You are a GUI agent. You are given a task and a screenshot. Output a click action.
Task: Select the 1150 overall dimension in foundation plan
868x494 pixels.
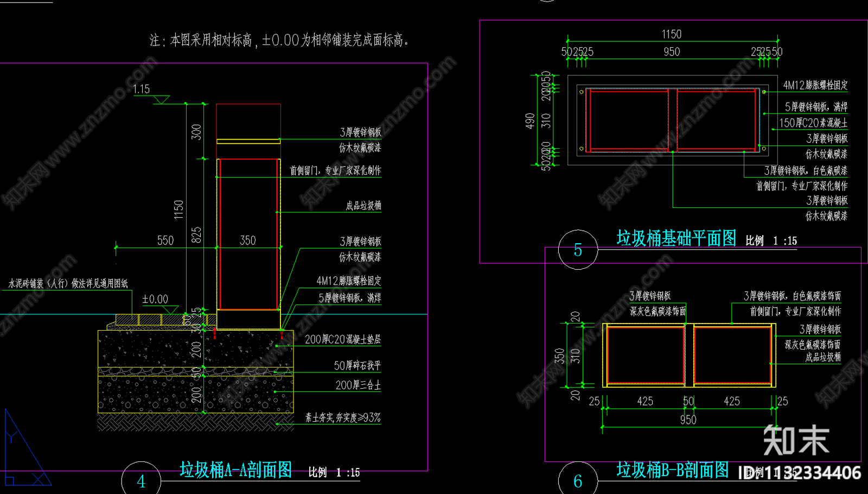tap(672, 34)
